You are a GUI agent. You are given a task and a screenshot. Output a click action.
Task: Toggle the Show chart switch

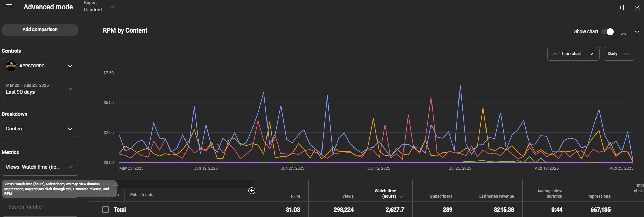(x=608, y=32)
